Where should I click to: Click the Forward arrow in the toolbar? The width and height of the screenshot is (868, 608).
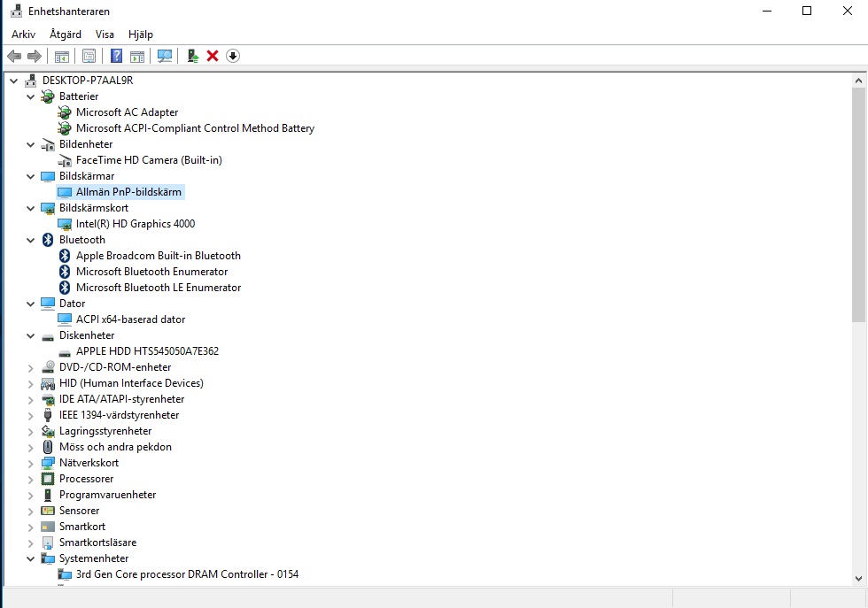[35, 56]
